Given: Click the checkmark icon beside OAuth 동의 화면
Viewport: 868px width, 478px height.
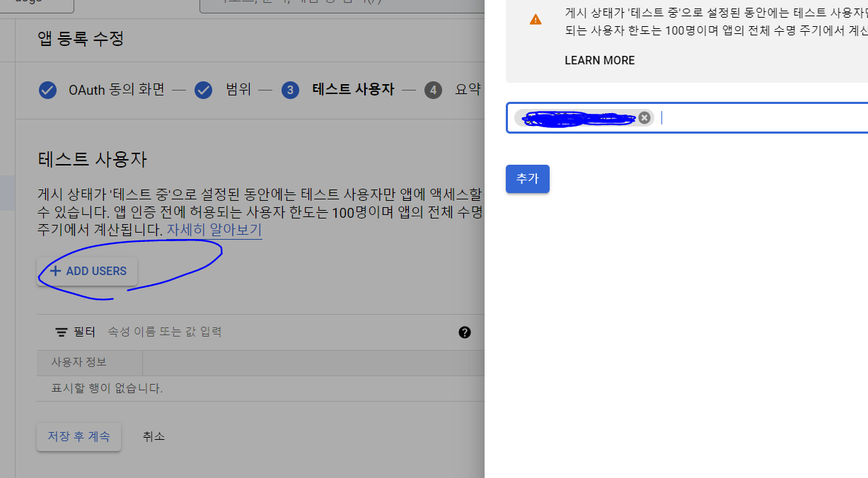Looking at the screenshot, I should coord(47,91).
